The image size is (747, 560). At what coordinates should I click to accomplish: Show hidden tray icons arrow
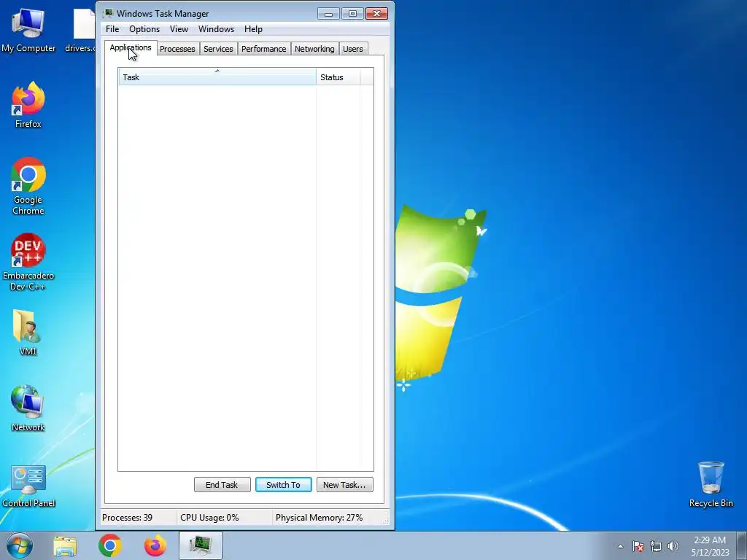620,546
